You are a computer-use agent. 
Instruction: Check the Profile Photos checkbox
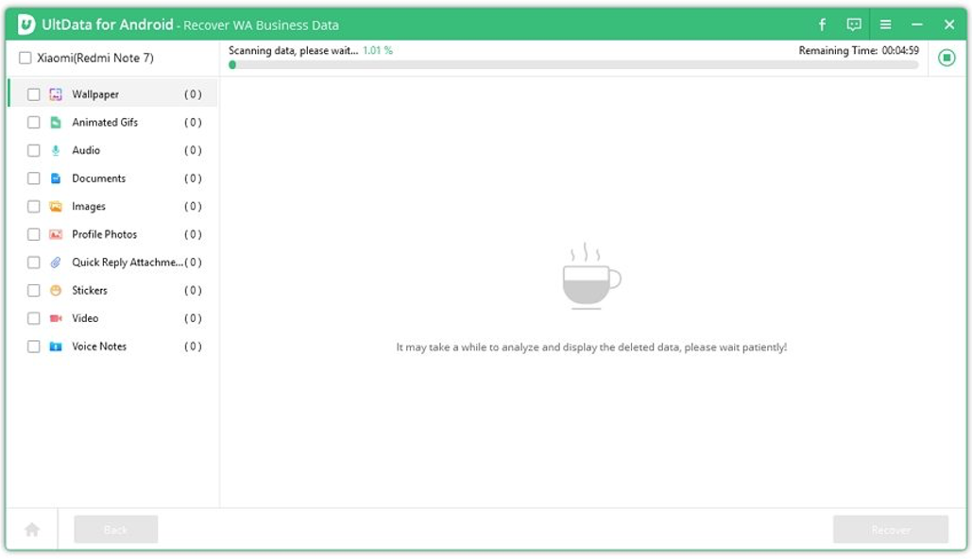pos(33,234)
